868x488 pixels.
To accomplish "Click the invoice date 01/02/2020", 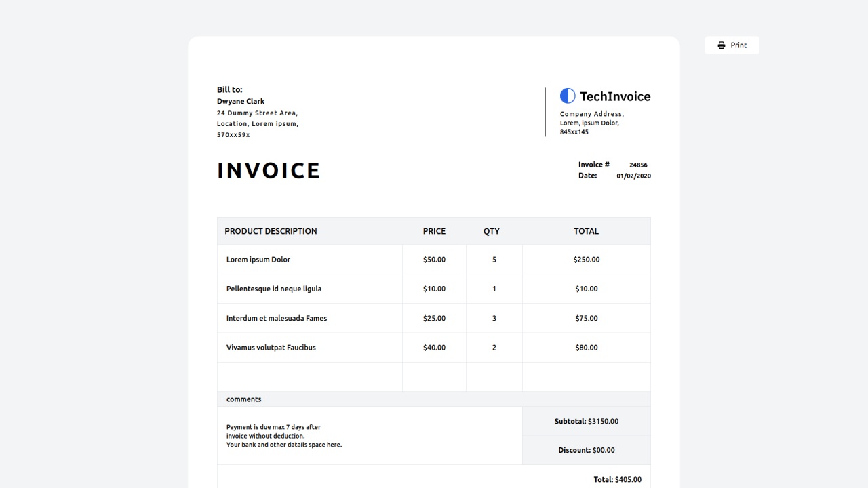I will 633,176.
